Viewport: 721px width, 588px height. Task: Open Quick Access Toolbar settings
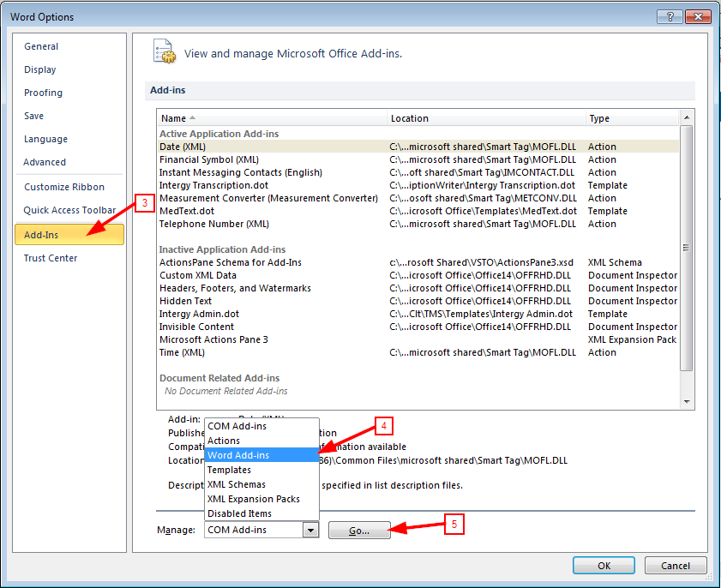[69, 210]
